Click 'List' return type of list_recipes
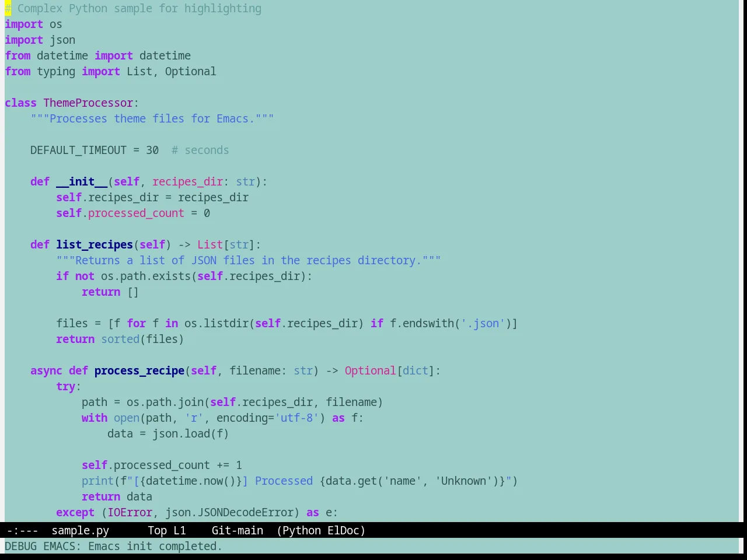Image resolution: width=747 pixels, height=560 pixels. (210, 245)
